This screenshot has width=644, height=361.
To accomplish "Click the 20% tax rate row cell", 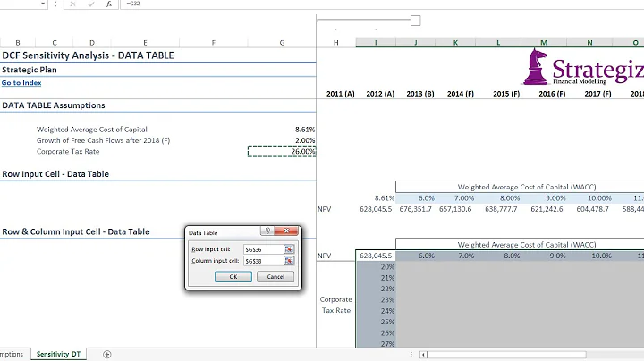I will click(376, 266).
